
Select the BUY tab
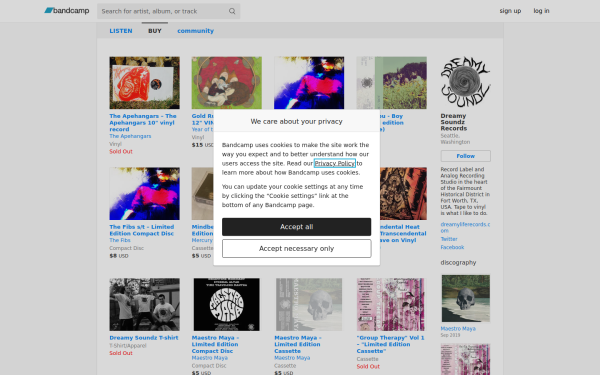[155, 31]
